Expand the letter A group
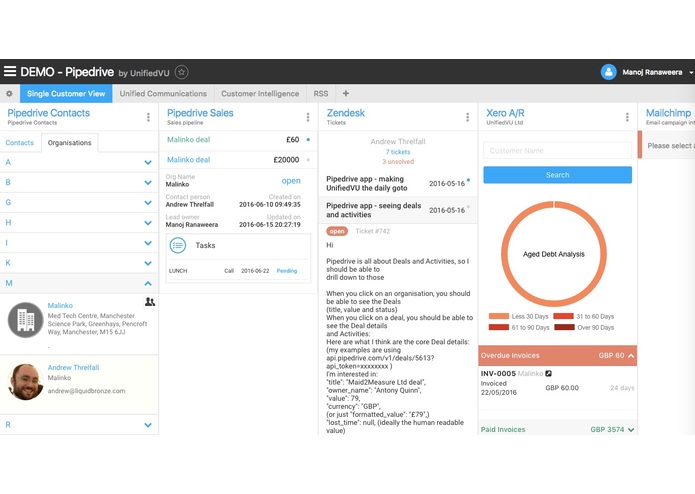This screenshot has width=695, height=494. coord(79,162)
